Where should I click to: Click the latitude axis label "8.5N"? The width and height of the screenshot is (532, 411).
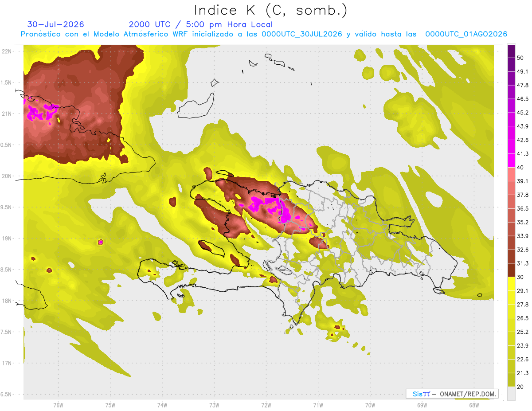[x=6, y=270]
